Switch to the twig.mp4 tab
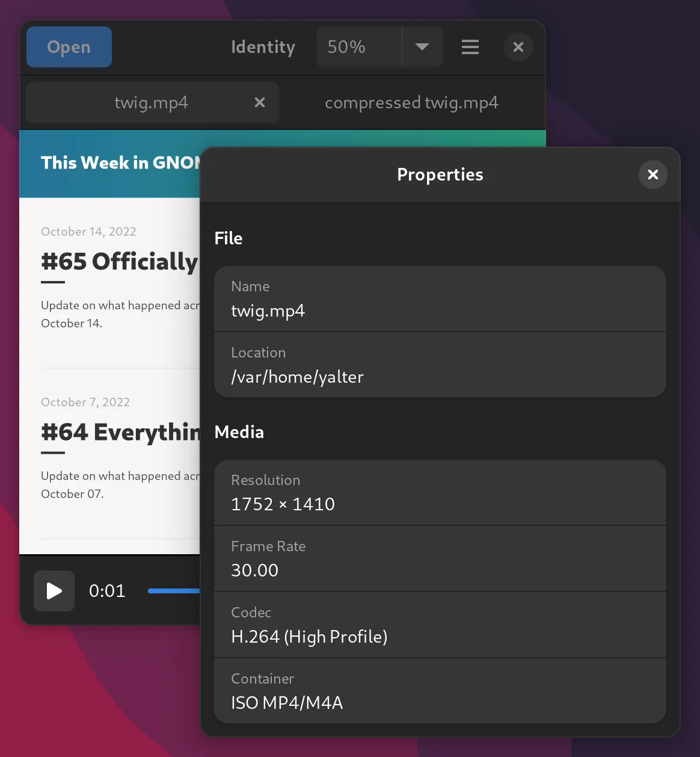This screenshot has height=757, width=700. pyautogui.click(x=151, y=103)
